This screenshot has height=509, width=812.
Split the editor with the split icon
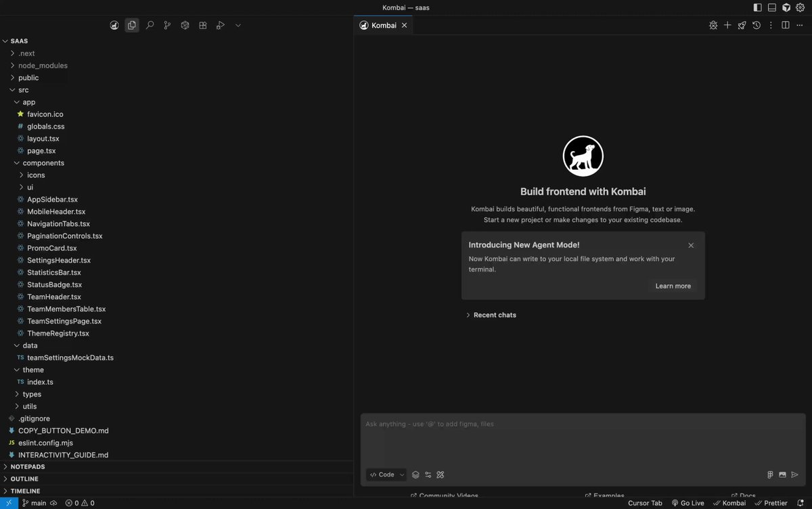coord(786,25)
